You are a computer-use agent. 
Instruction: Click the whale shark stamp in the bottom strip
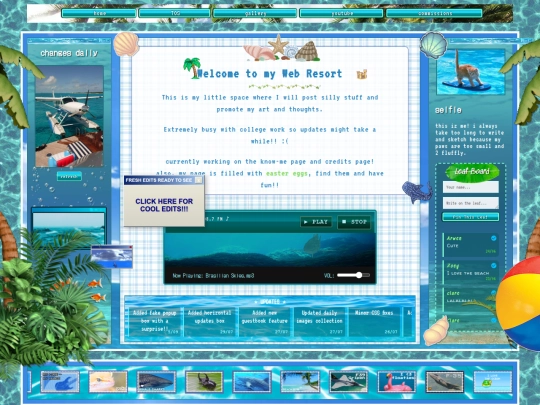pos(156,382)
